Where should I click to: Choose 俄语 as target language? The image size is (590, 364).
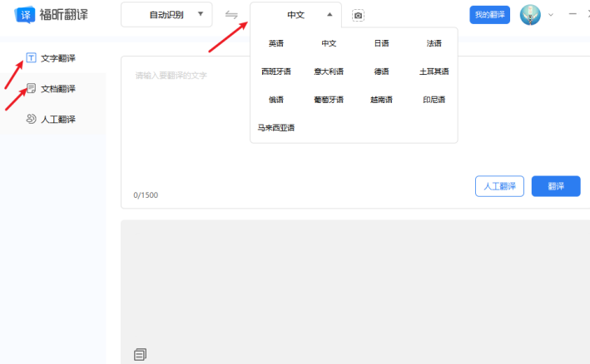[x=275, y=100]
